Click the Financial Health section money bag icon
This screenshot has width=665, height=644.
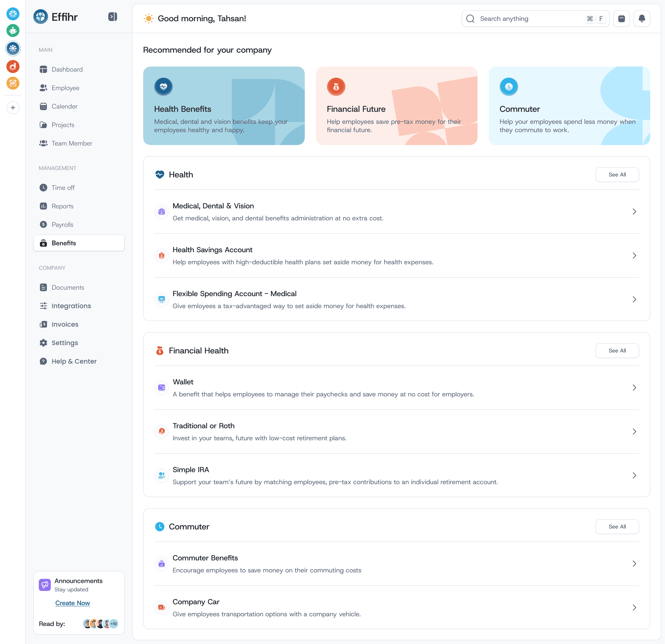[x=160, y=351]
